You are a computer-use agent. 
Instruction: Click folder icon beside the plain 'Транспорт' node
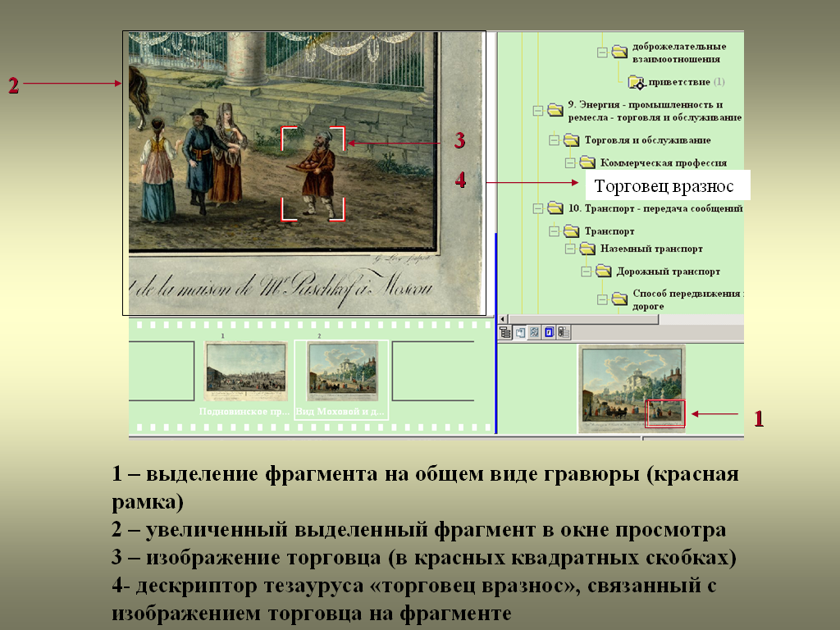572,231
